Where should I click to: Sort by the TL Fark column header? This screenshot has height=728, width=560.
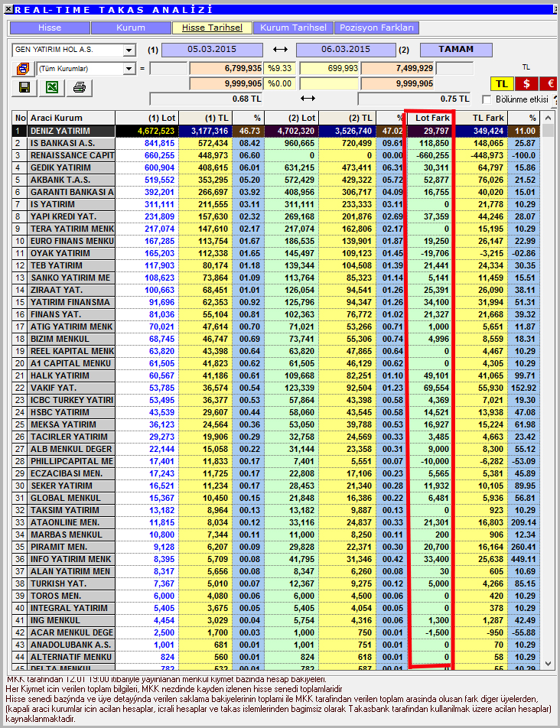[481, 118]
